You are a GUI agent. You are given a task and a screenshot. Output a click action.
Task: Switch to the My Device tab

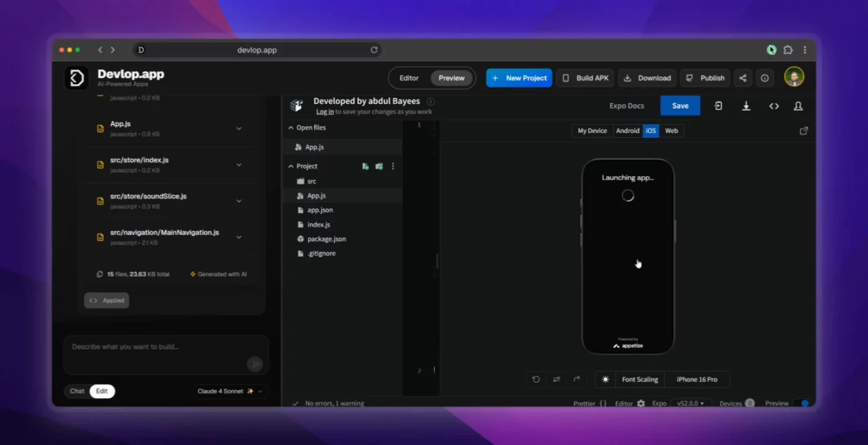click(x=592, y=130)
